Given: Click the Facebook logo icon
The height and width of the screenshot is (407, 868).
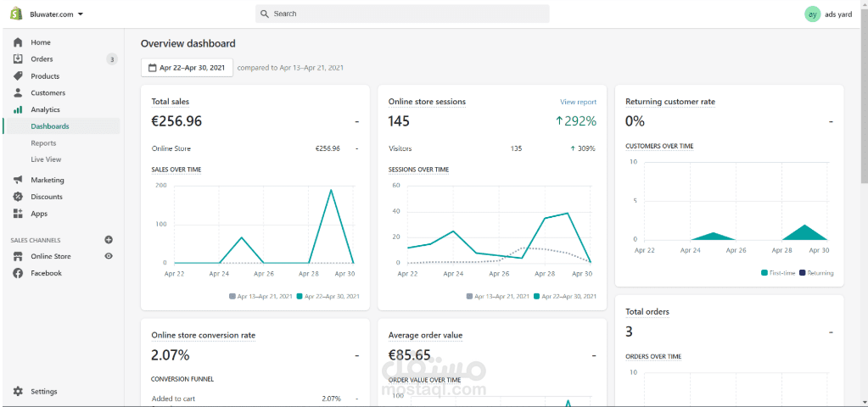Looking at the screenshot, I should click(19, 273).
